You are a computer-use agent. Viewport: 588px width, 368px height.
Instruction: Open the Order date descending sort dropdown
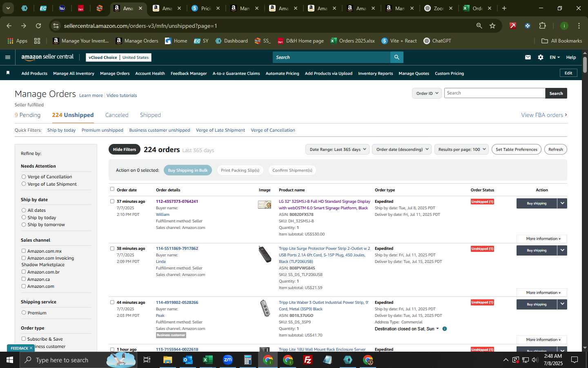pos(402,149)
